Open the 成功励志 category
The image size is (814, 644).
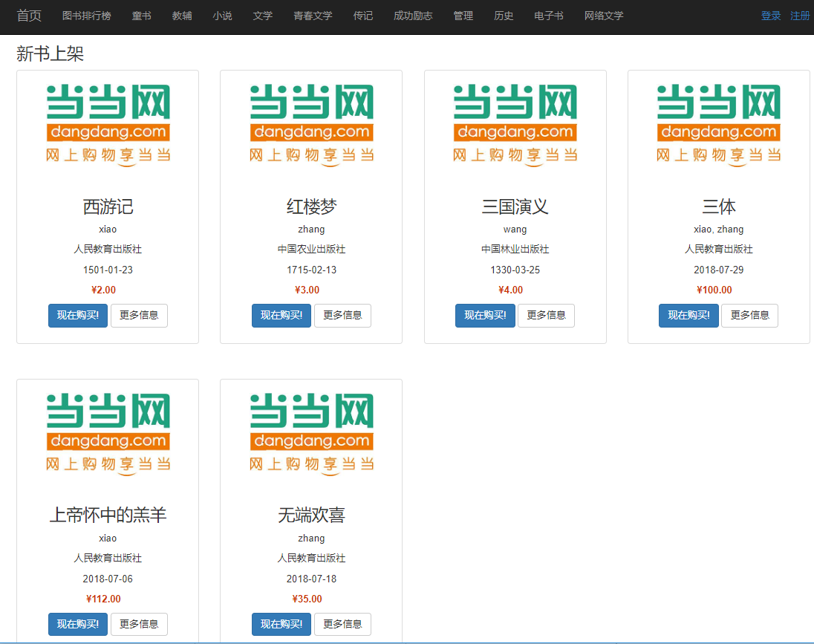pos(413,16)
